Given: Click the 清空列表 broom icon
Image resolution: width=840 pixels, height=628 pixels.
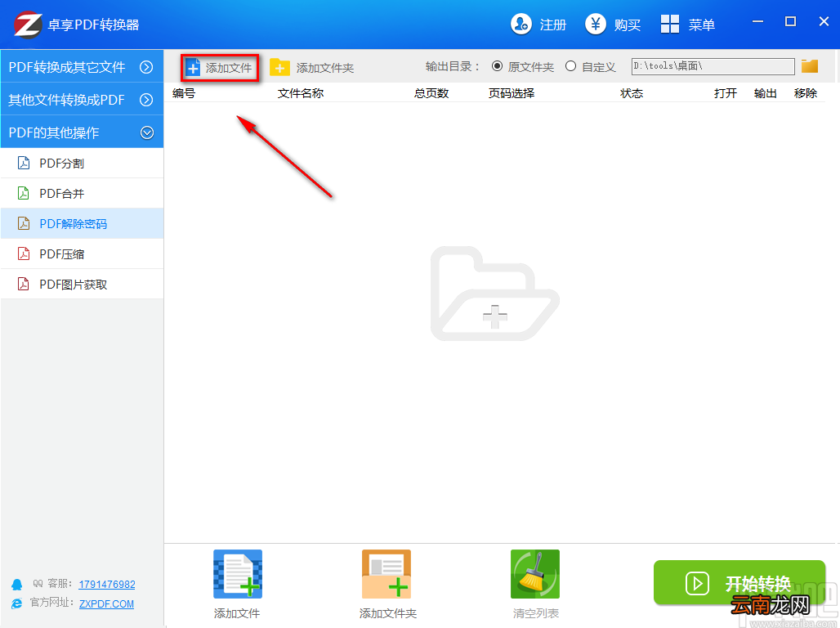Looking at the screenshot, I should tap(534, 574).
